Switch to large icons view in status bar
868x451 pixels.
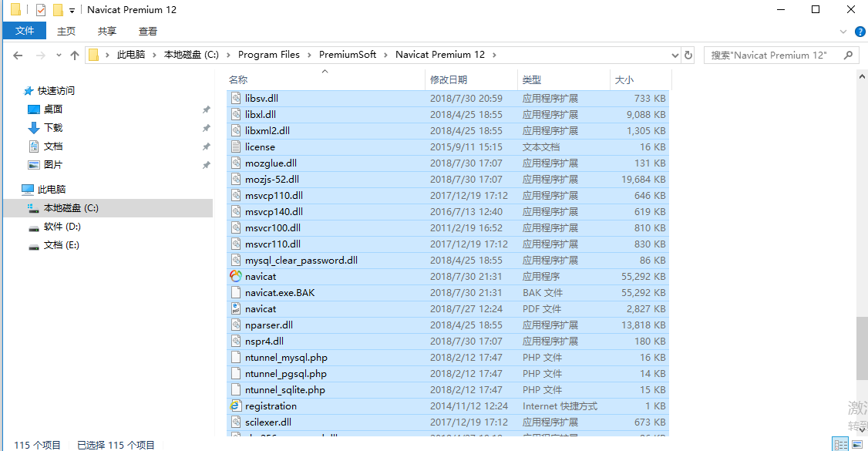coord(857,444)
